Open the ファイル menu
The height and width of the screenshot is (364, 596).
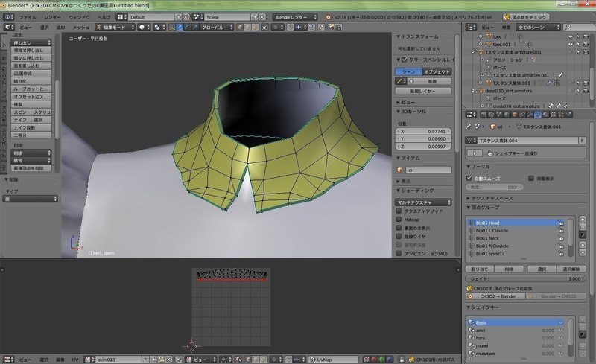(26, 16)
